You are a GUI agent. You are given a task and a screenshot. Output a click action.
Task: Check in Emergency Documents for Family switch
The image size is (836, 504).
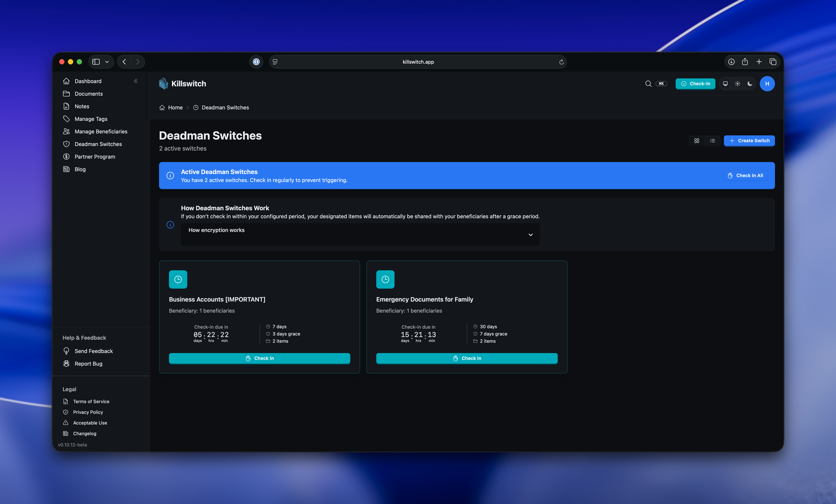click(466, 358)
